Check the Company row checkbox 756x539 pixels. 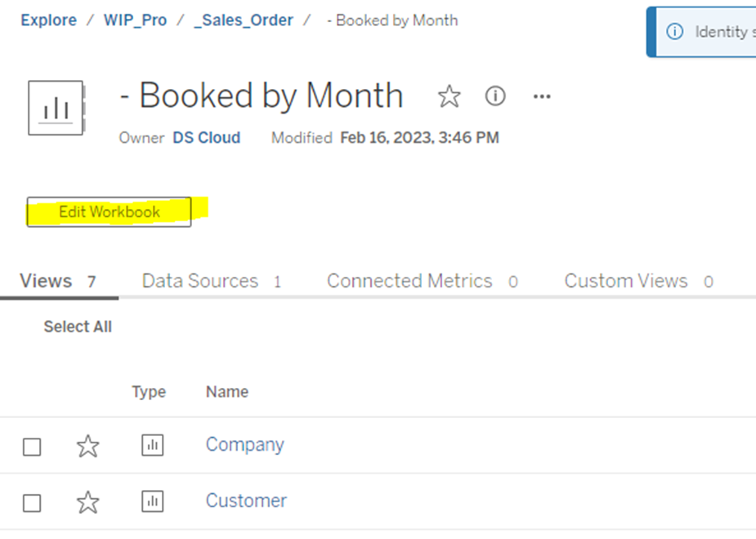click(32, 447)
